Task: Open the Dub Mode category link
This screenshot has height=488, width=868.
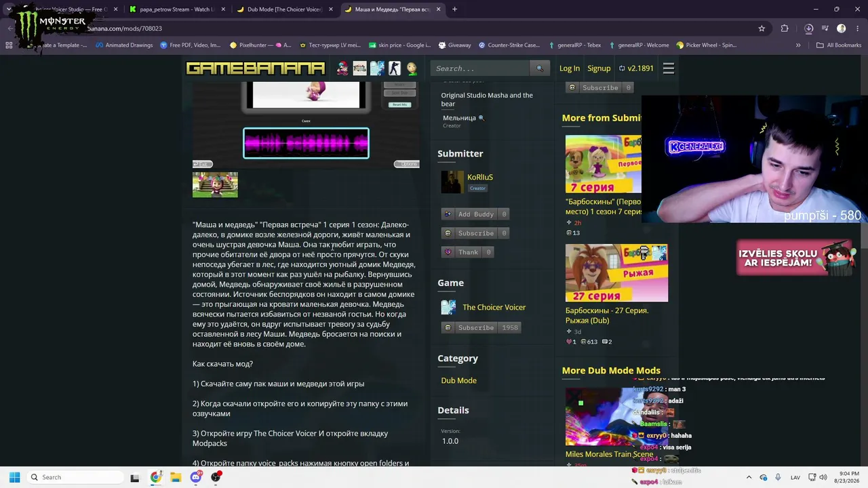Action: click(x=459, y=380)
